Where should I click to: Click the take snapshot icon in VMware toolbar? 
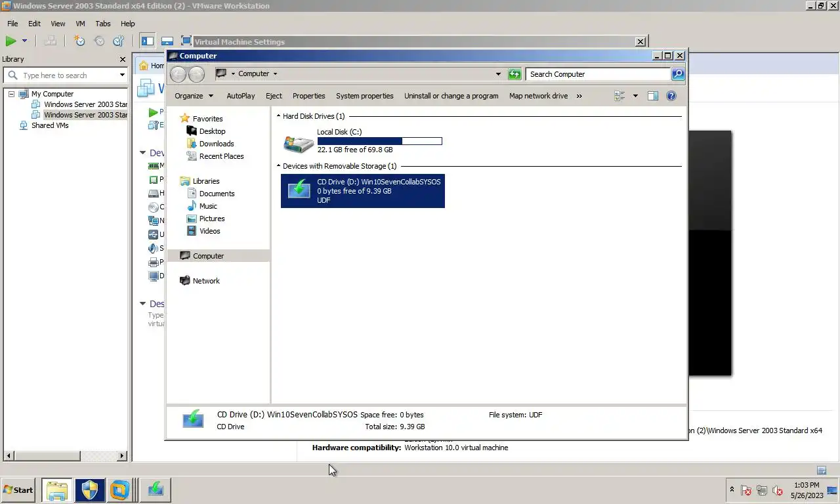(x=79, y=41)
